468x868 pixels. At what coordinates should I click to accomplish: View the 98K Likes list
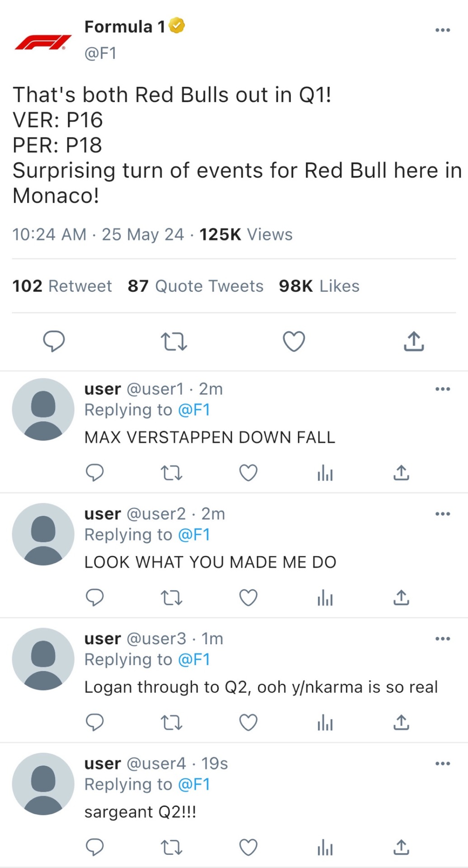click(x=319, y=286)
